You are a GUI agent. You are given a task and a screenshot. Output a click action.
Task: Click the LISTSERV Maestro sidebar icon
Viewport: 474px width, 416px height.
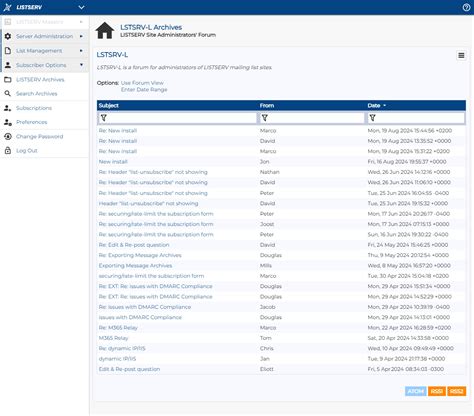click(x=8, y=22)
